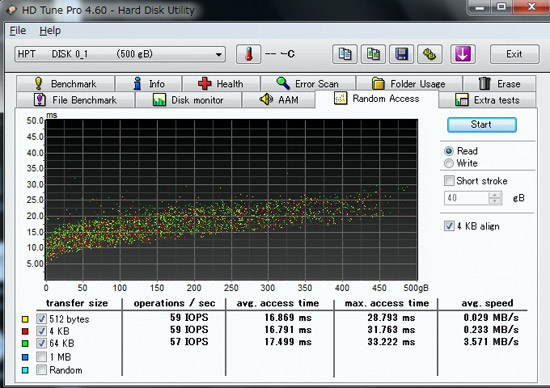Open Error Scan magnifier tab
550x388 pixels.
[x=308, y=83]
